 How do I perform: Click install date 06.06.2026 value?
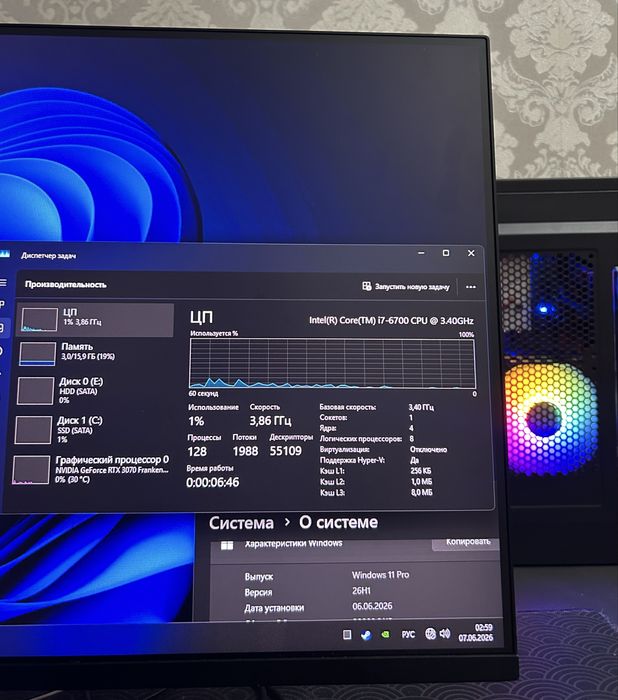click(372, 606)
